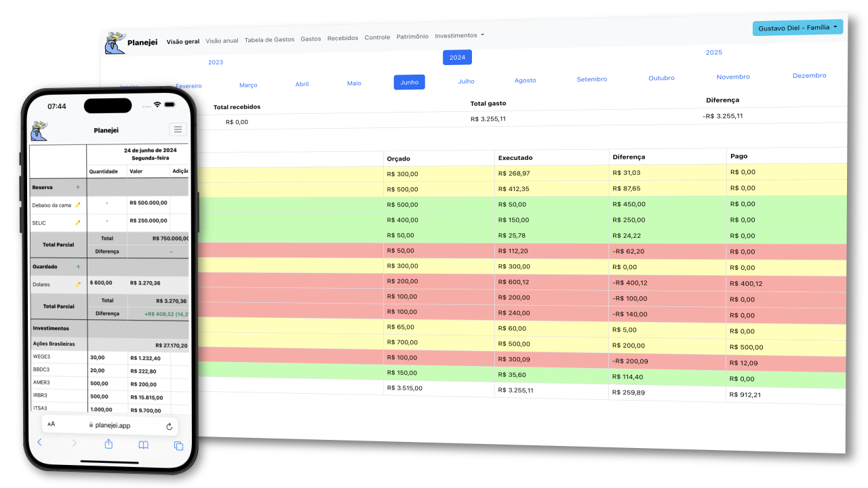Select the month Novembro
Screen dimensions: 868x488
[733, 77]
